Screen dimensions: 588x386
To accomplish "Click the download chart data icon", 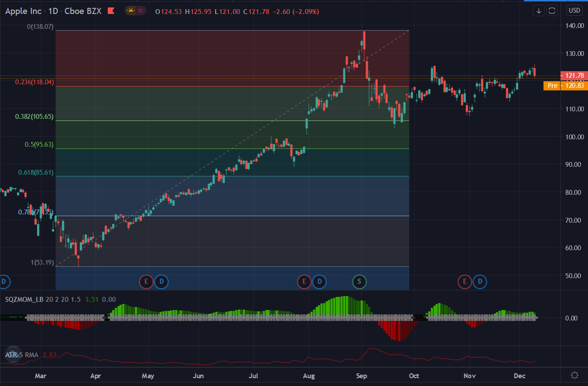I will pyautogui.click(x=538, y=10).
